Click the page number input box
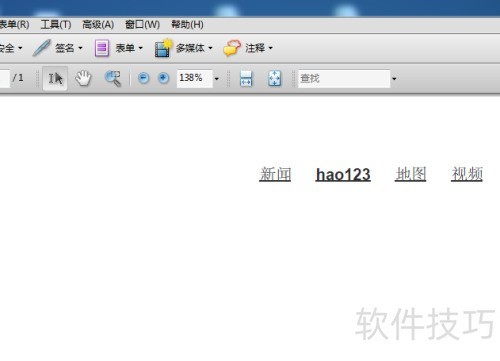Screen dimensions: 500x361 pos(4,79)
